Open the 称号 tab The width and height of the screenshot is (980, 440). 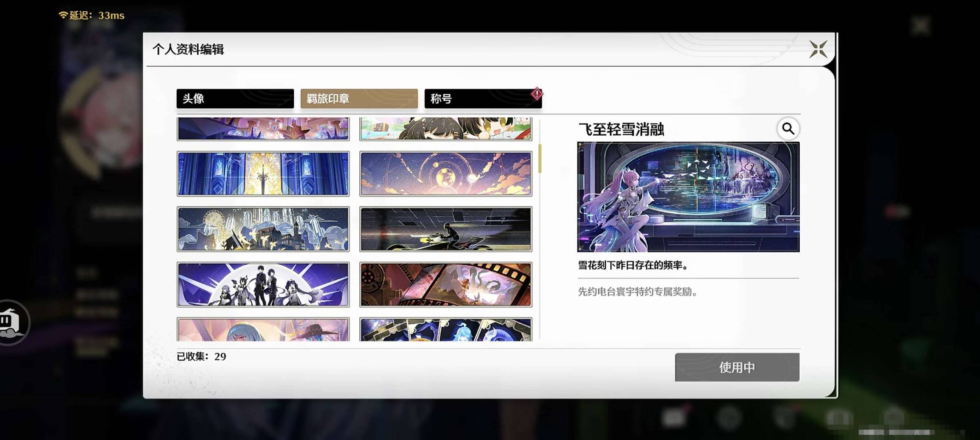[482, 99]
